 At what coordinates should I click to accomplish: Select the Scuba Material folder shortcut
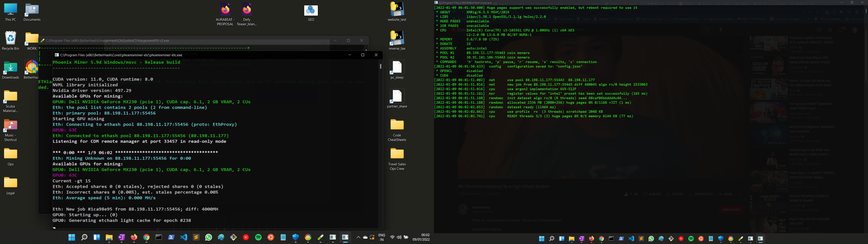tap(10, 101)
